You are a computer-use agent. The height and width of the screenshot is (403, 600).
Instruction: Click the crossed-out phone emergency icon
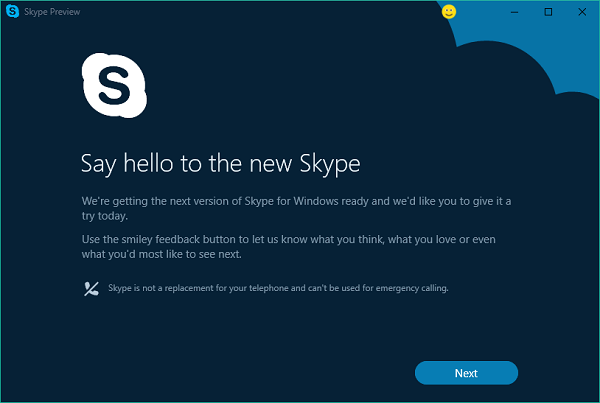(x=91, y=289)
